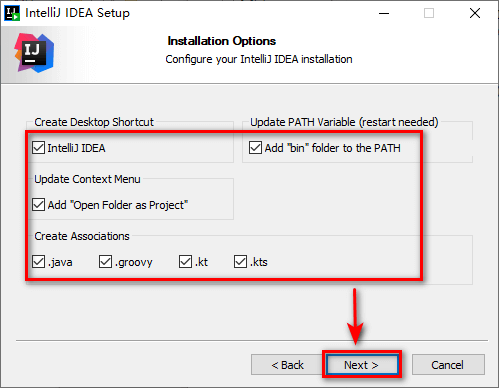Click the Update PATH Variable group label
The height and width of the screenshot is (388, 499).
click(344, 122)
